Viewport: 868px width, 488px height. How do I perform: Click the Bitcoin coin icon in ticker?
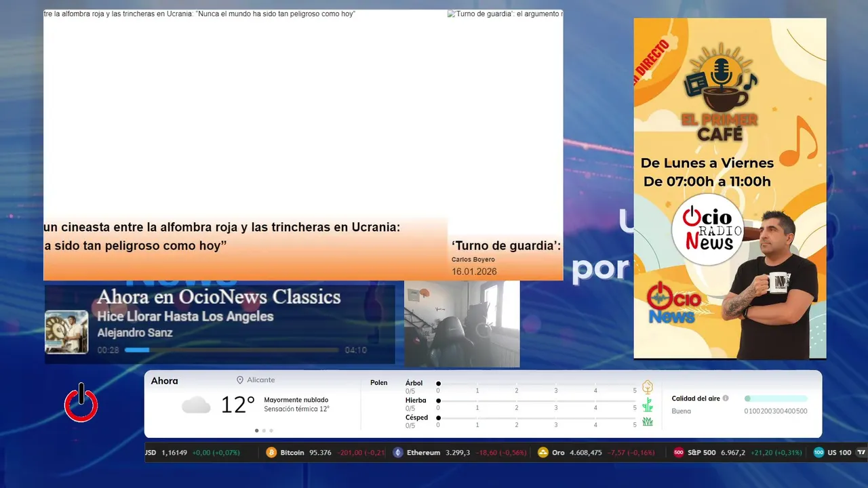click(x=271, y=452)
